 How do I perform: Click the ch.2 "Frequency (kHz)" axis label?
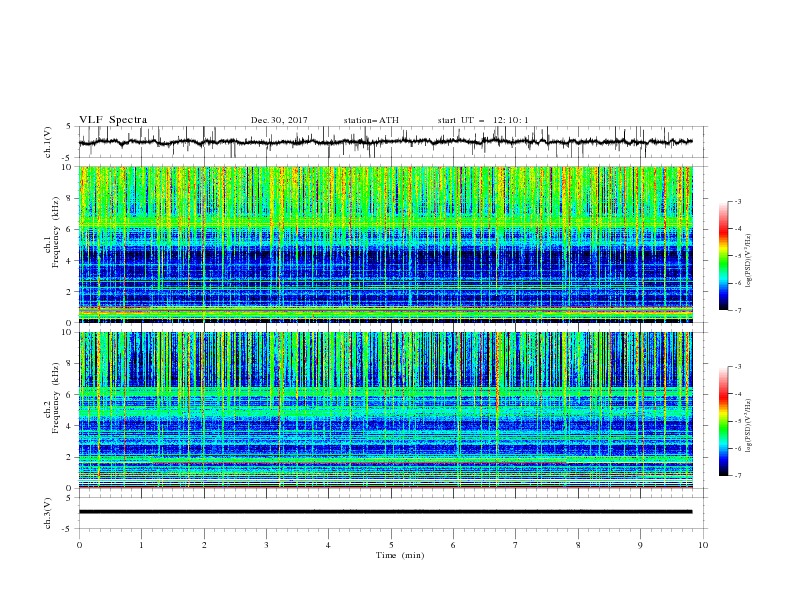[x=55, y=398]
